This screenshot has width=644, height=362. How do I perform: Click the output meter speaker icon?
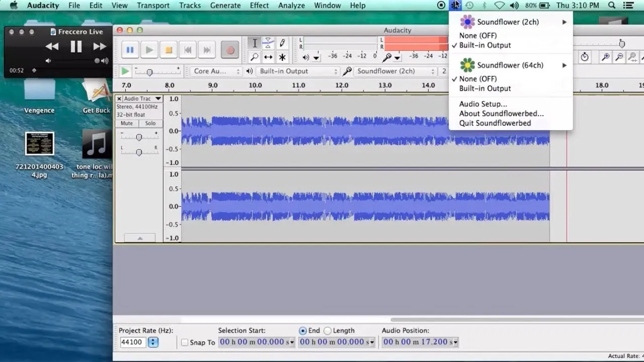tap(305, 58)
